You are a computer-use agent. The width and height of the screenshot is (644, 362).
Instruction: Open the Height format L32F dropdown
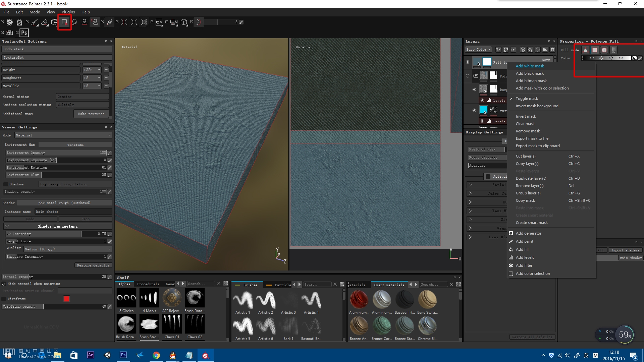[x=92, y=70]
